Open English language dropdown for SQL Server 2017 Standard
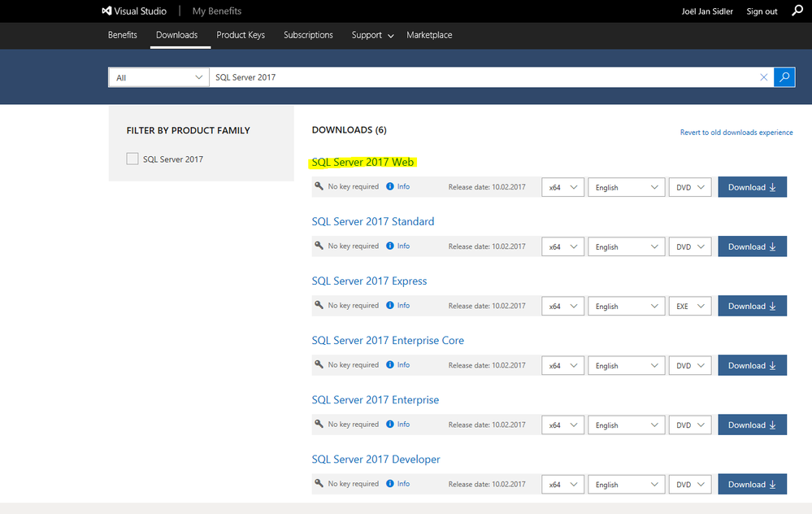The height and width of the screenshot is (514, 812). (626, 246)
